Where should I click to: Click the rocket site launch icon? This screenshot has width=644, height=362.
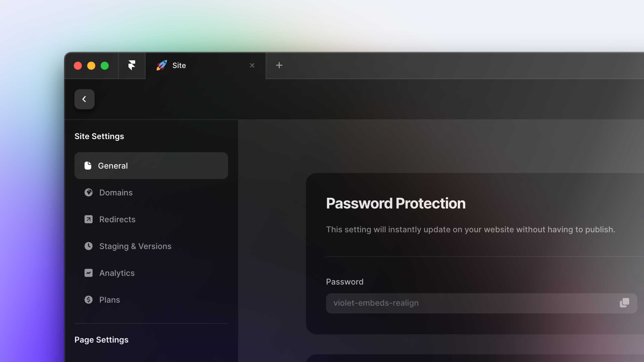pyautogui.click(x=162, y=65)
